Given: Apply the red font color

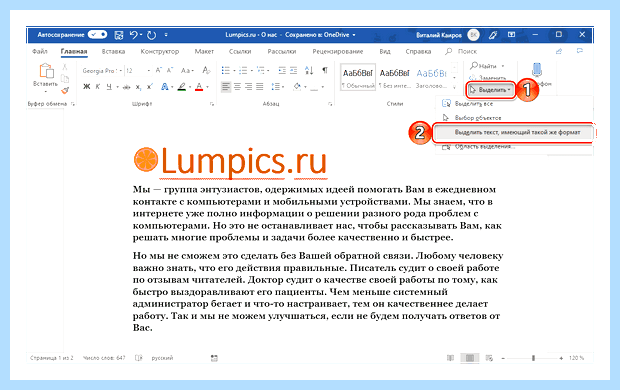Looking at the screenshot, I should [x=199, y=87].
